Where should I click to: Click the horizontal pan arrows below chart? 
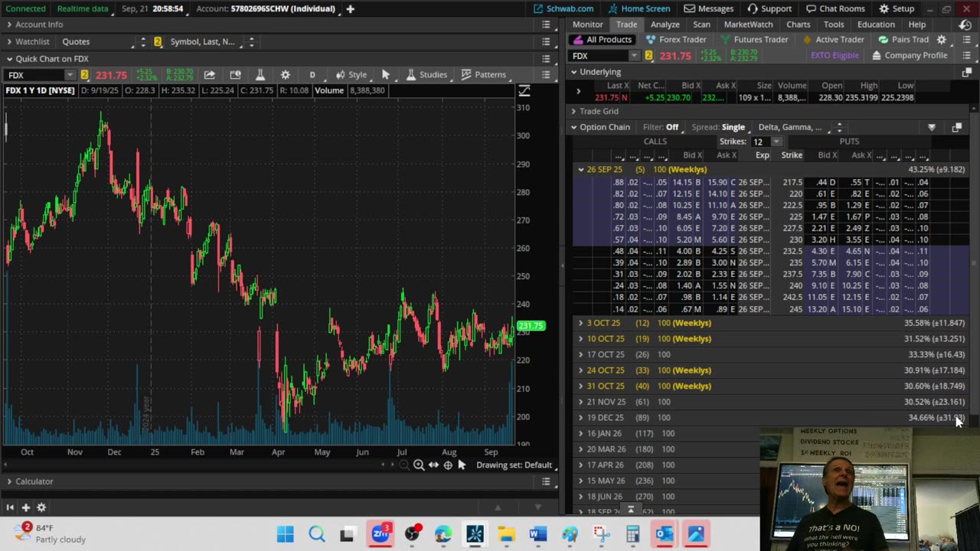click(433, 465)
